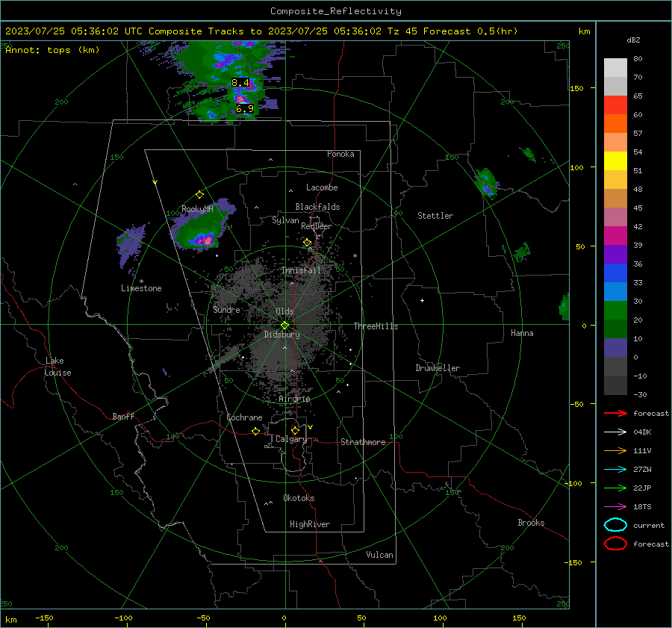Click the RedDeer city label

click(x=317, y=226)
